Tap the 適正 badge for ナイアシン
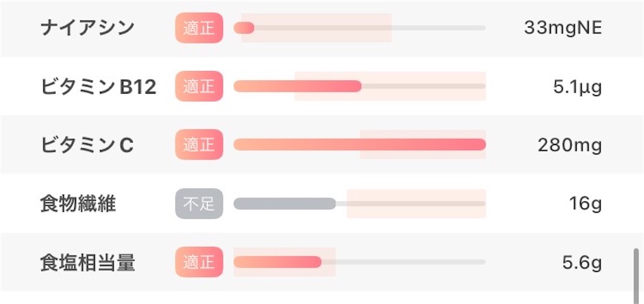 199,28
